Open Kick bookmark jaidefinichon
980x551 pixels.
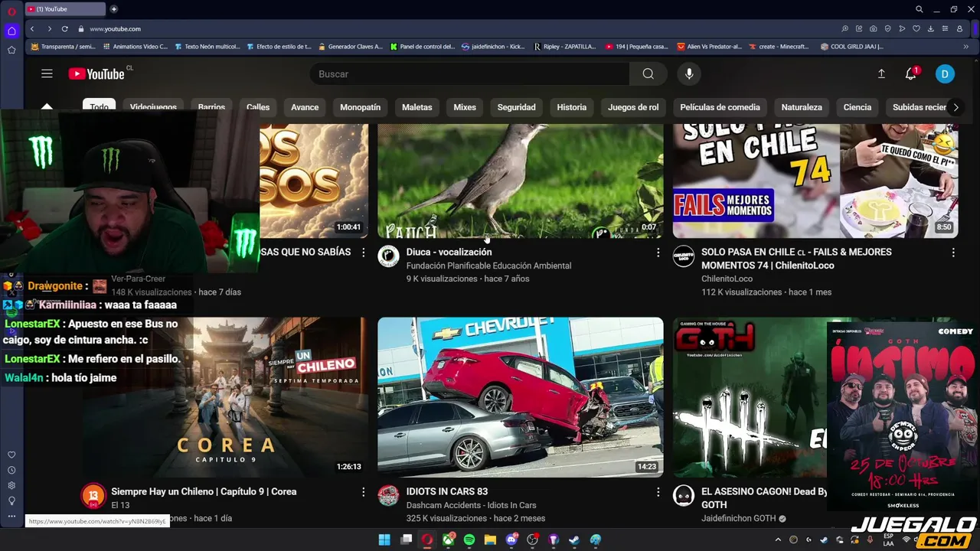click(493, 46)
